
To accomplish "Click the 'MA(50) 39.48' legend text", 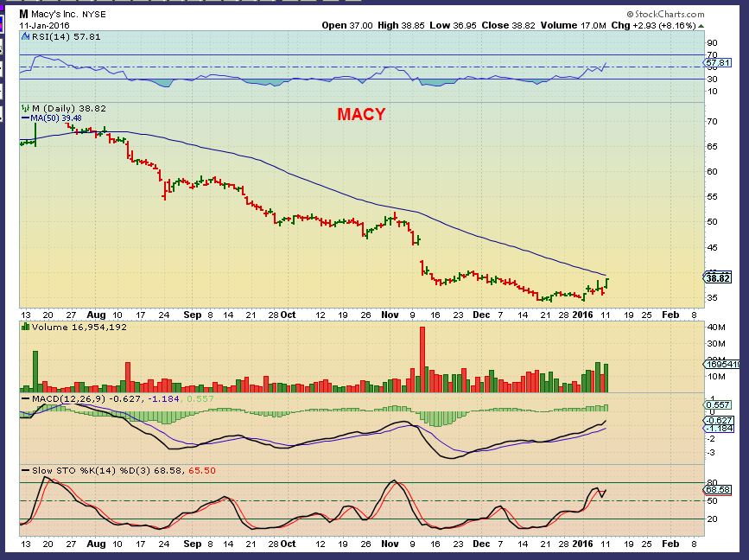I will point(56,118).
